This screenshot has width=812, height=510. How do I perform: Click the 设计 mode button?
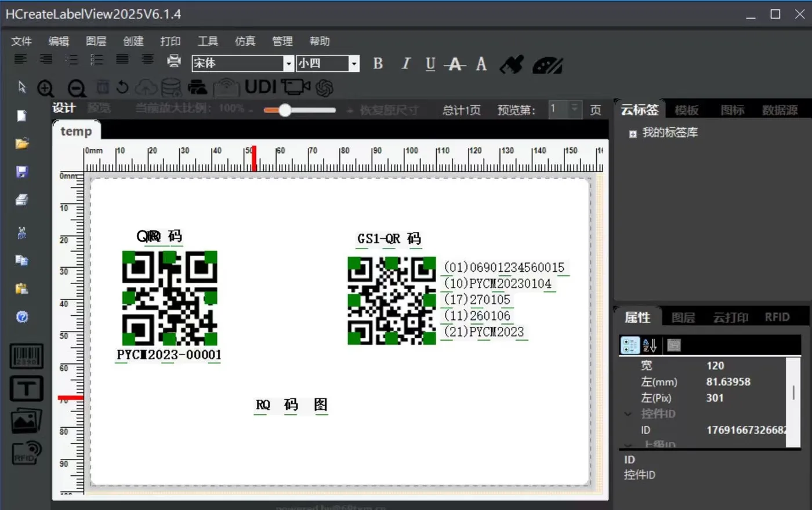(x=64, y=108)
